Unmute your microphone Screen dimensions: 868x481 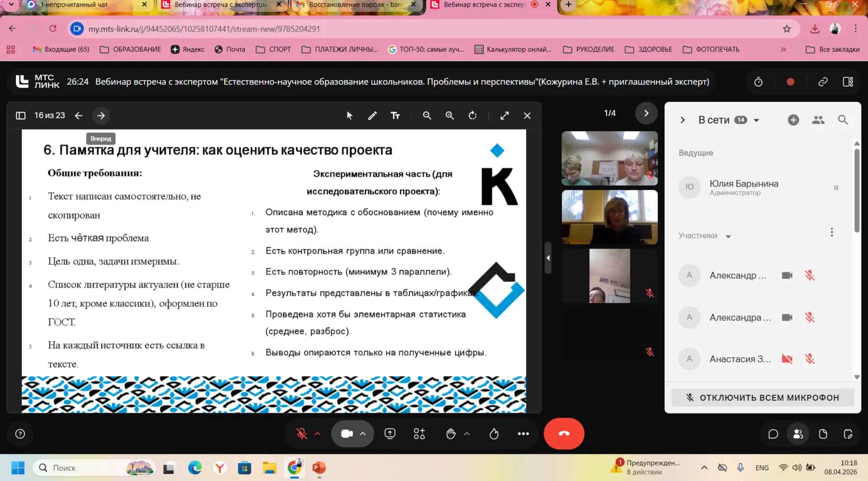(x=302, y=434)
